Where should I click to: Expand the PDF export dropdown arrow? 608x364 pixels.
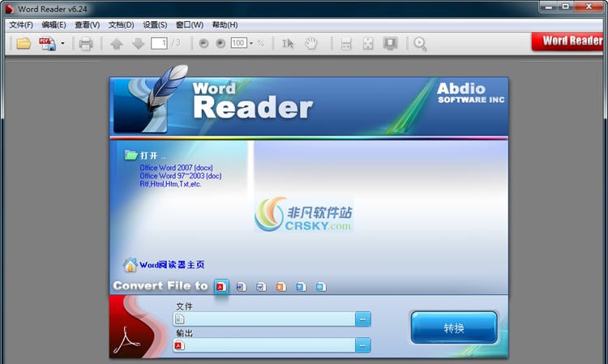pos(62,44)
